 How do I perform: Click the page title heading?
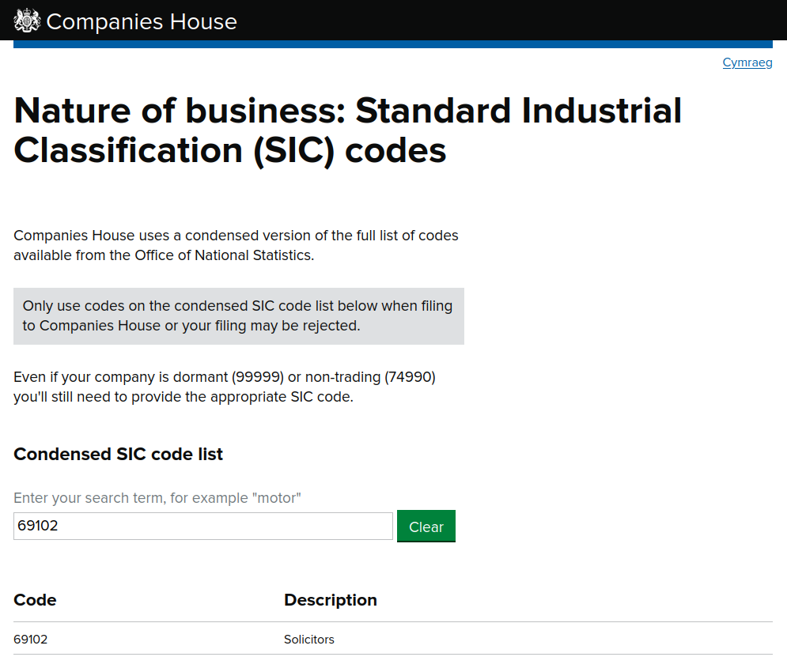click(346, 130)
